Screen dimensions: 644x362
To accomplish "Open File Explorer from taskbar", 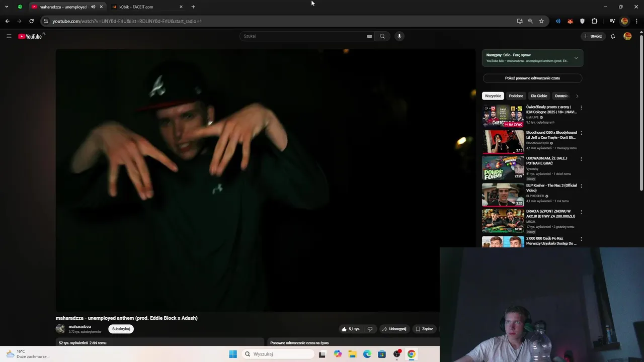I will pos(352,354).
